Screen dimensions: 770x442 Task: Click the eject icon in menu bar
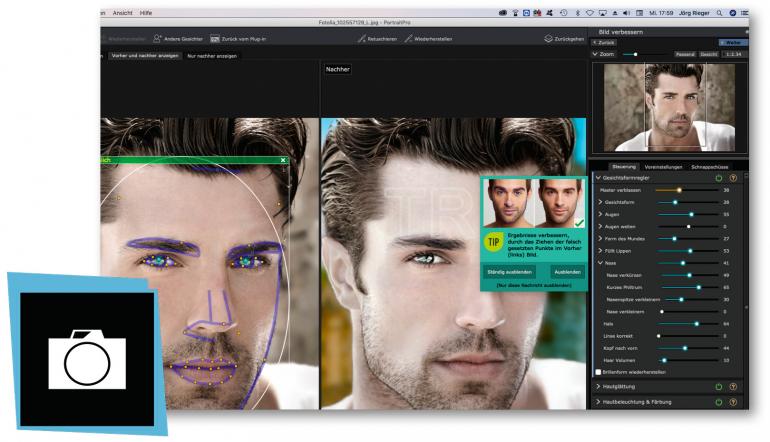click(615, 13)
